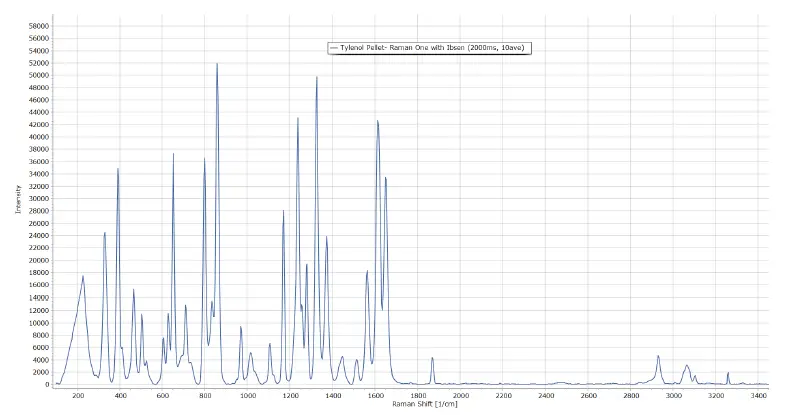Click the vertical Intensity axis title

click(x=17, y=199)
